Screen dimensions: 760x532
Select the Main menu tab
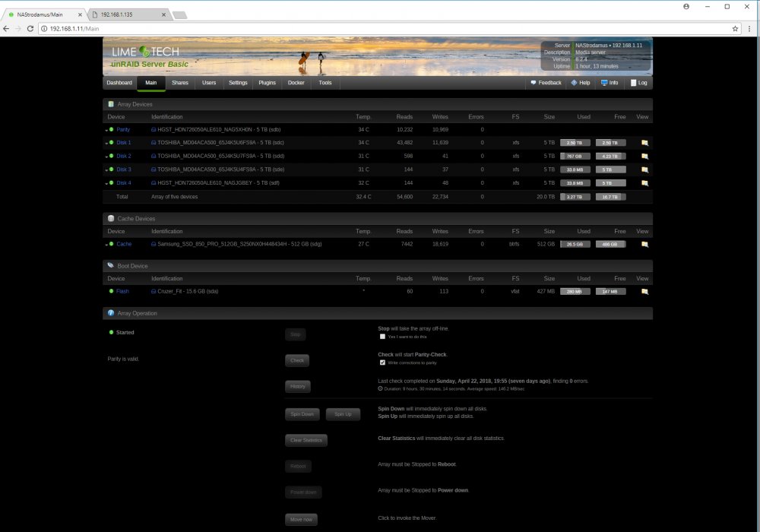(151, 83)
